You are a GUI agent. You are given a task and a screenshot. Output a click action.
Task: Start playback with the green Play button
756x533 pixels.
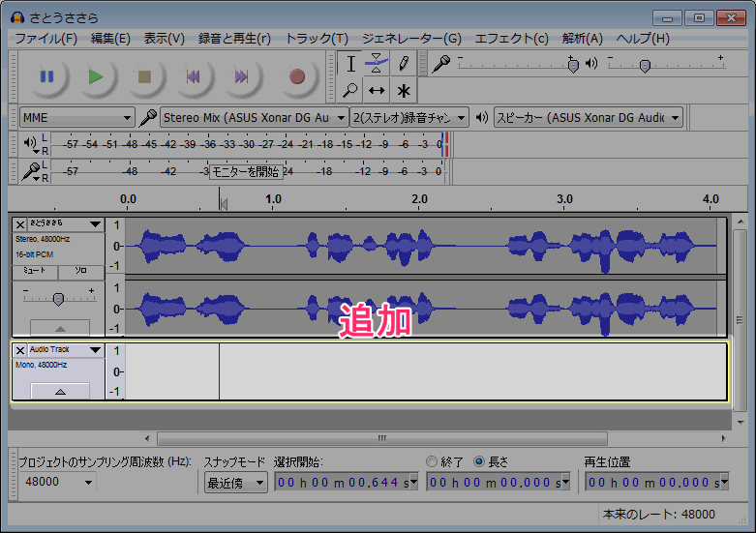pyautogui.click(x=96, y=76)
